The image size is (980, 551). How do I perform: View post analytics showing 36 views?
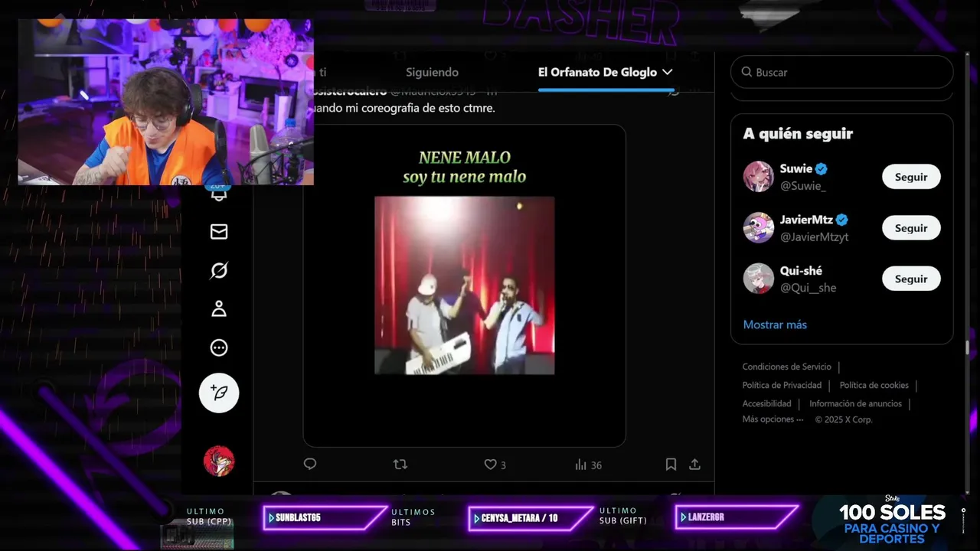tap(588, 465)
